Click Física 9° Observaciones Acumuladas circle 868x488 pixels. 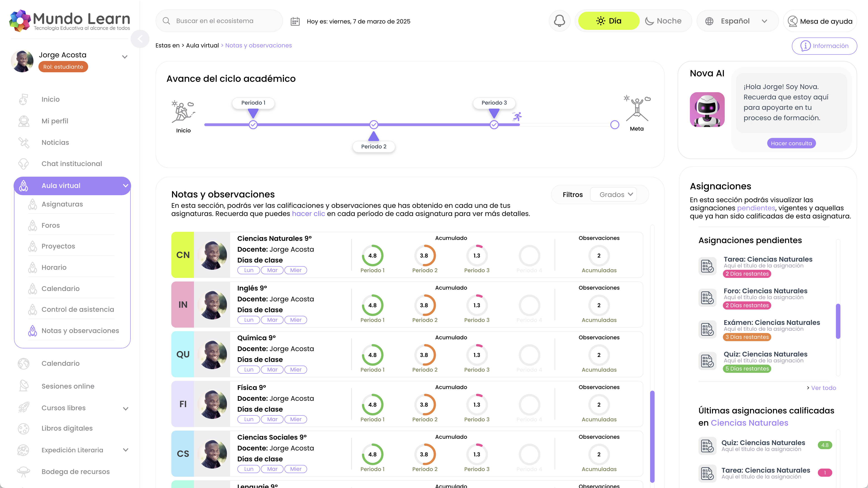599,405
